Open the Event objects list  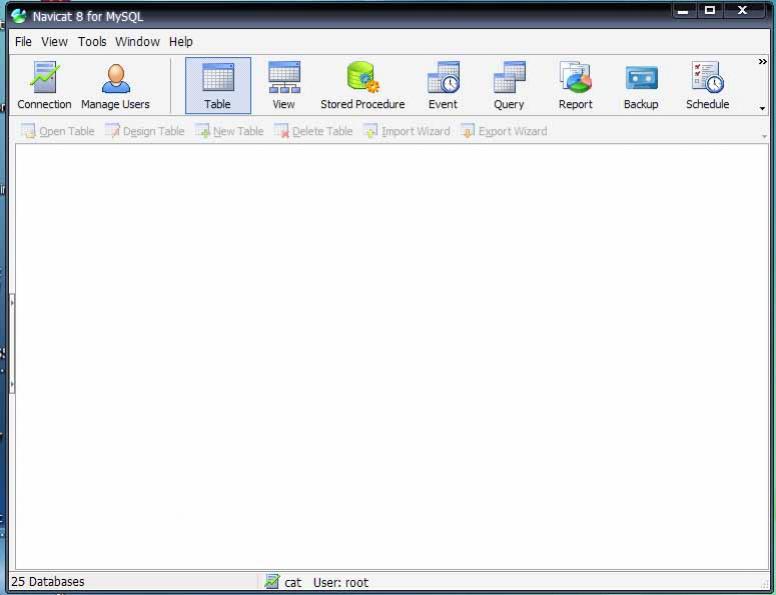pyautogui.click(x=443, y=86)
